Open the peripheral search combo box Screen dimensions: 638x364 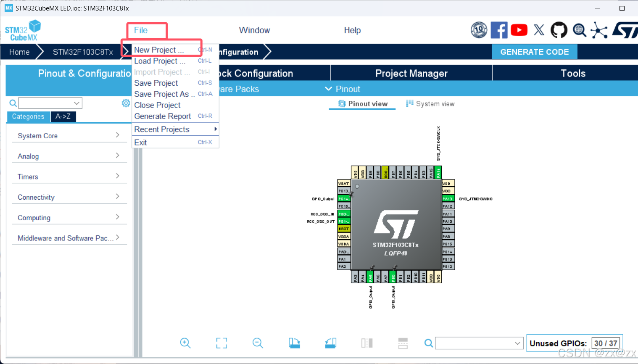[x=50, y=103]
